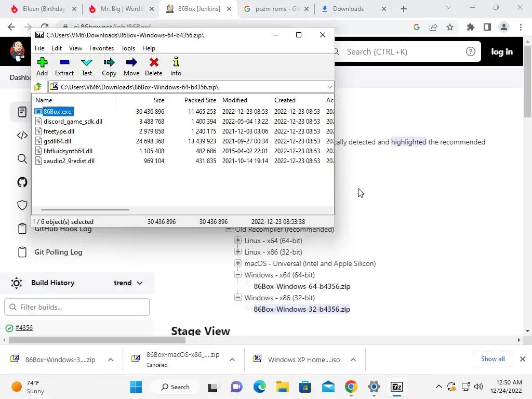This screenshot has height=399, width=532.
Task: Sort by the Packed Size column
Action: (193, 100)
